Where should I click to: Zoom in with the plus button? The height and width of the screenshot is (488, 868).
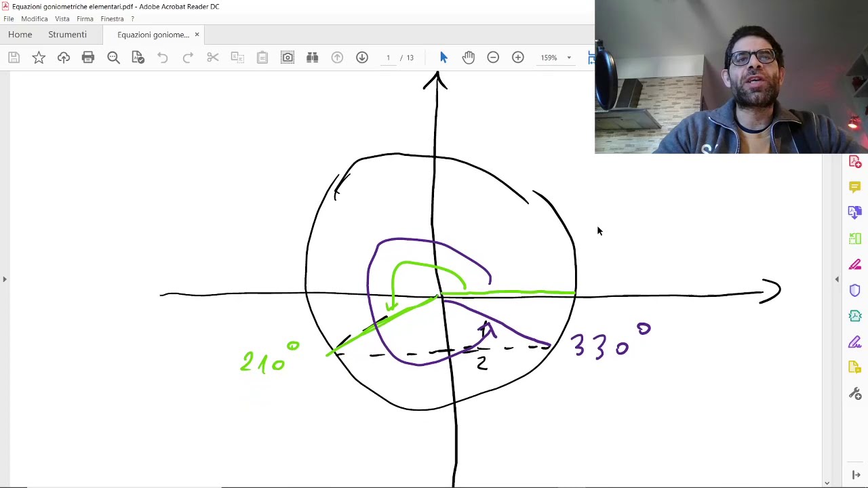518,58
